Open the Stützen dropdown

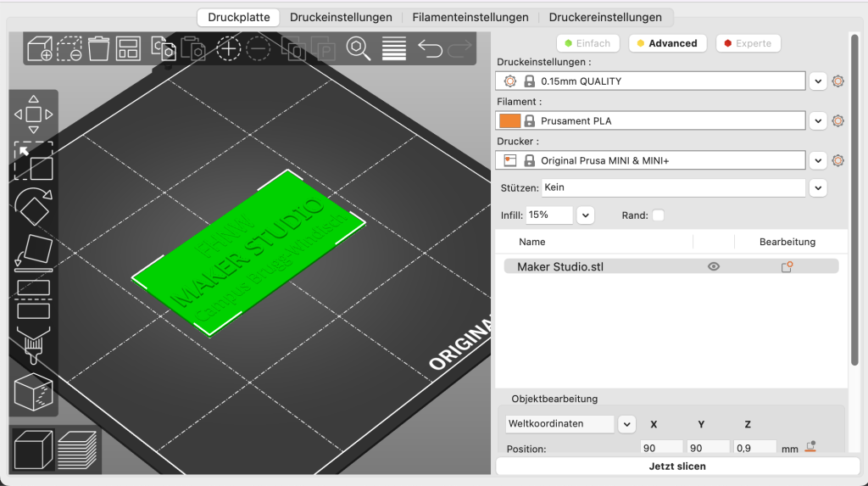click(x=817, y=187)
